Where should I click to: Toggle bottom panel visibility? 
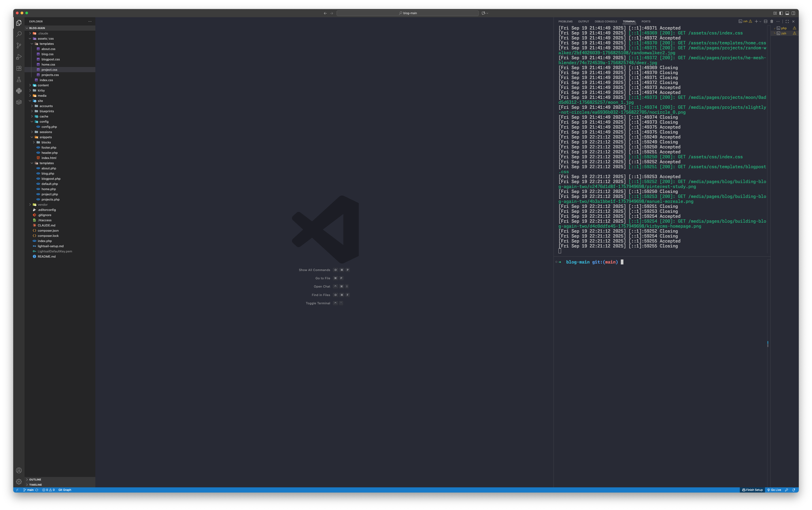787,13
